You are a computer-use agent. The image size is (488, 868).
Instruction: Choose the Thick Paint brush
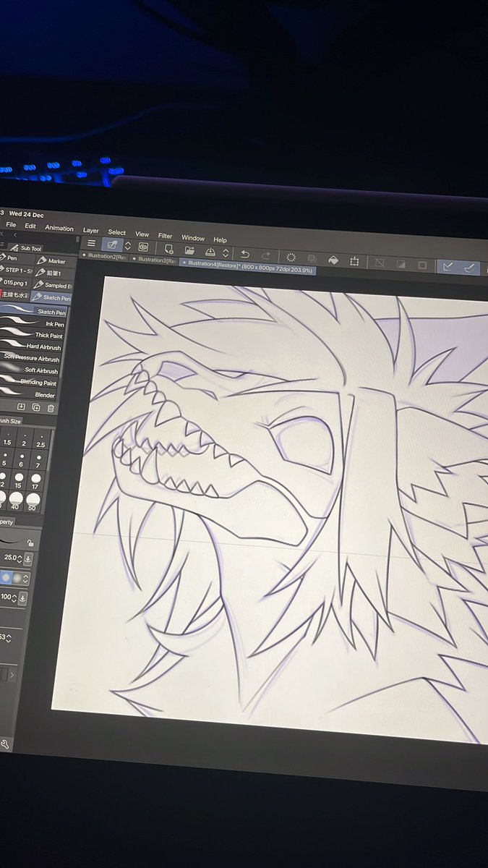click(x=32, y=335)
